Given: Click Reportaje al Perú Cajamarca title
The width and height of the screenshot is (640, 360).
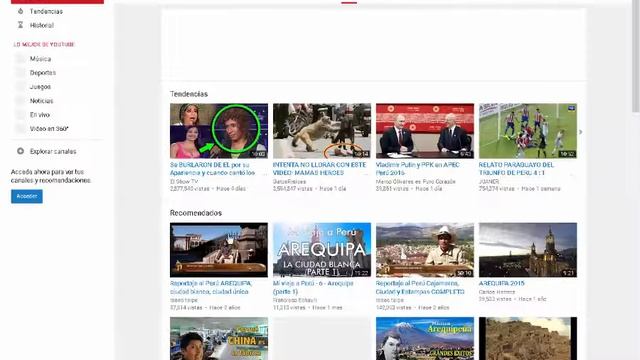Looking at the screenshot, I should coord(420,287).
